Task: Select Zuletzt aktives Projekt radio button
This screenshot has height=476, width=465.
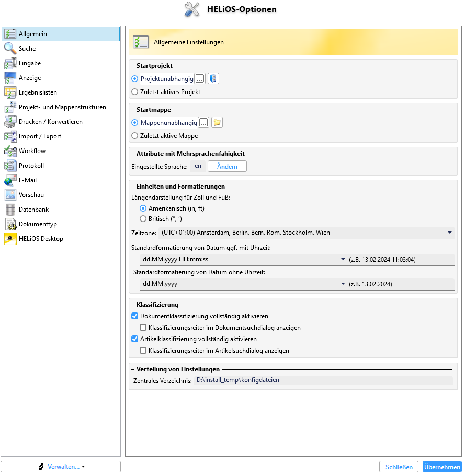Action: (134, 91)
